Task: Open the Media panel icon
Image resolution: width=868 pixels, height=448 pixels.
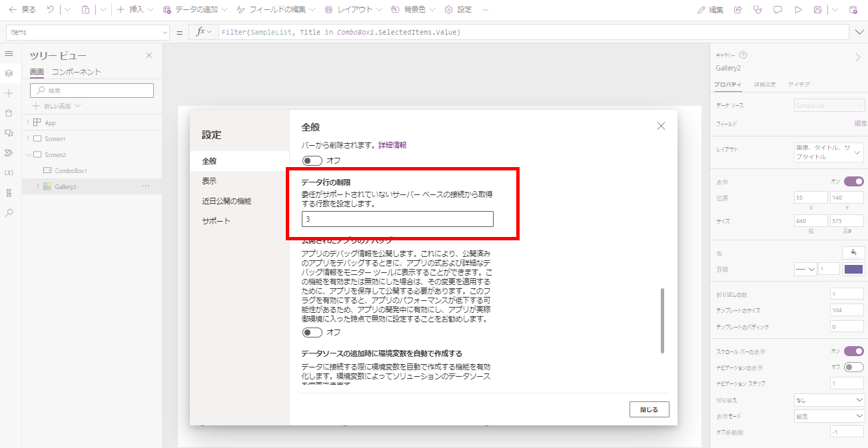Action: (x=9, y=133)
